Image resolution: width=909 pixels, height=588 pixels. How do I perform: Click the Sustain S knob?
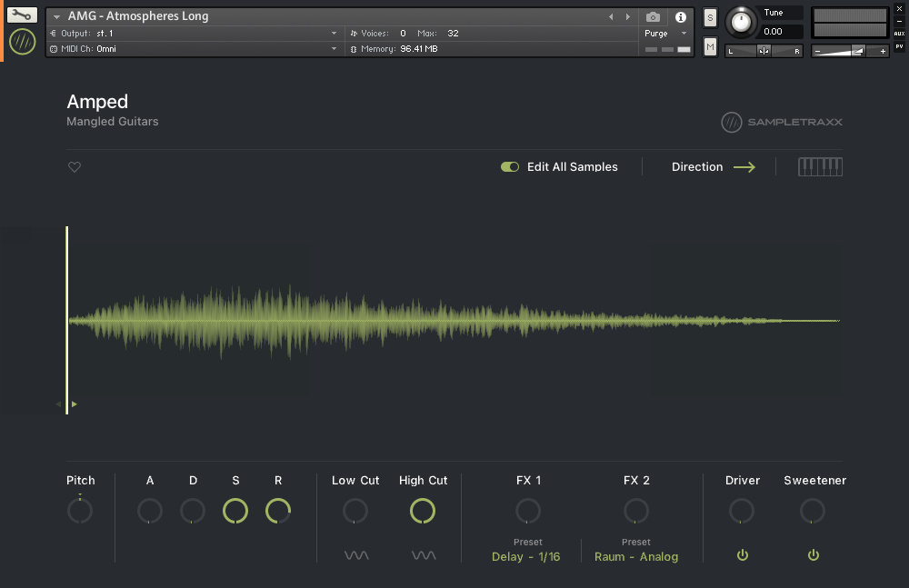click(x=235, y=511)
